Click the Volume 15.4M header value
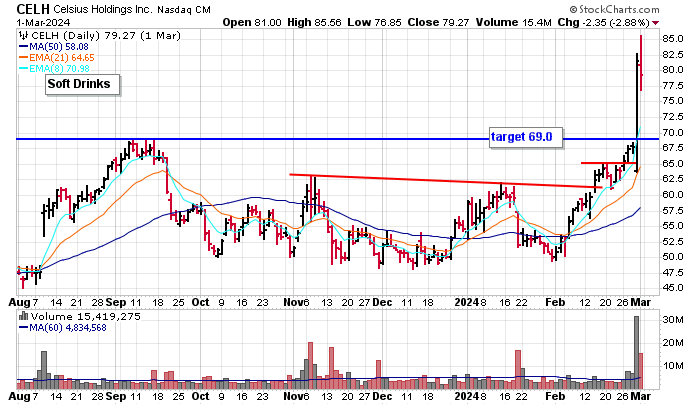The image size is (700, 405). coord(513,22)
